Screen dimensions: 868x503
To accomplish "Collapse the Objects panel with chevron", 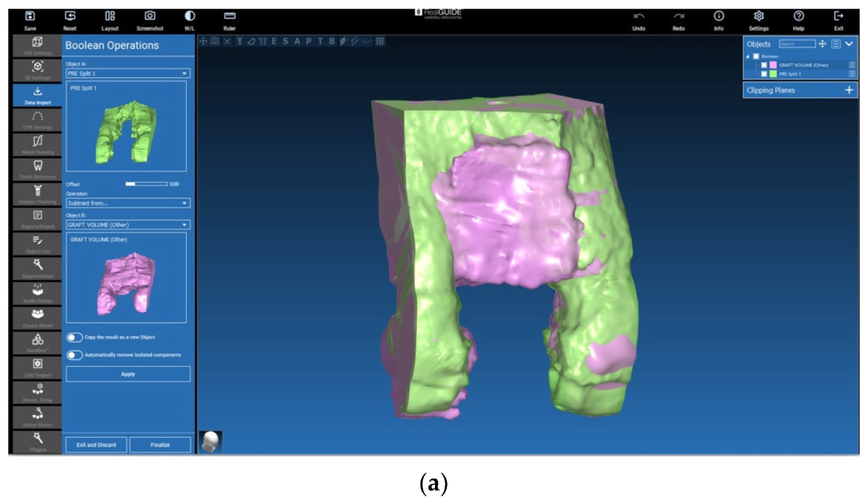I will tap(850, 44).
